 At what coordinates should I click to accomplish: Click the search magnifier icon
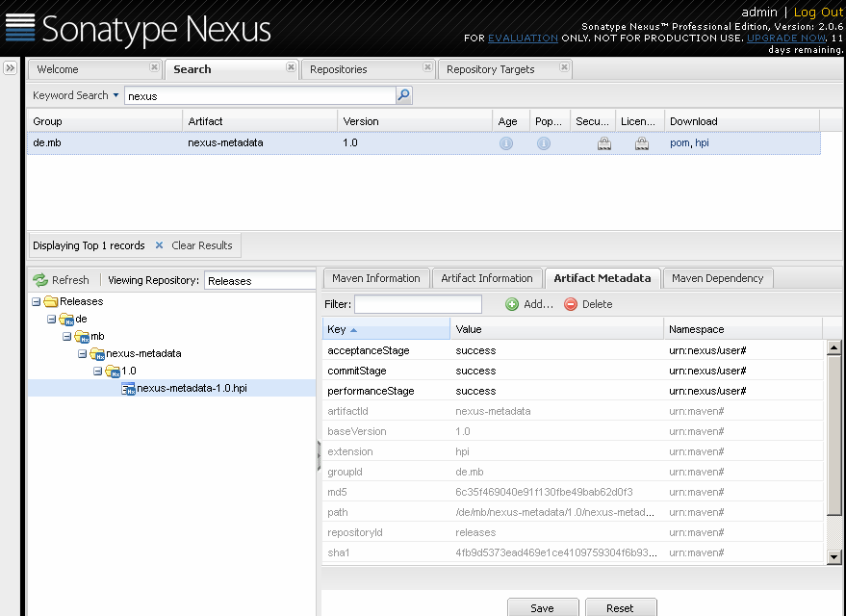point(403,95)
